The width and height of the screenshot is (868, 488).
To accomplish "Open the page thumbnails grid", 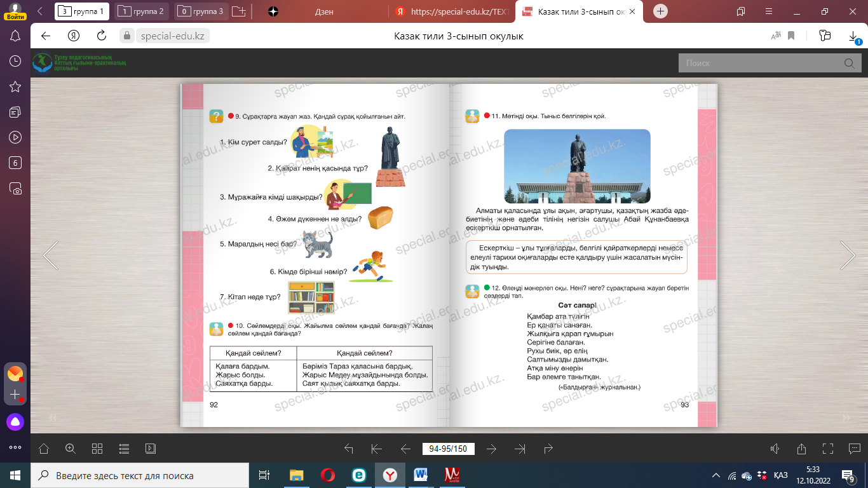I will click(97, 449).
